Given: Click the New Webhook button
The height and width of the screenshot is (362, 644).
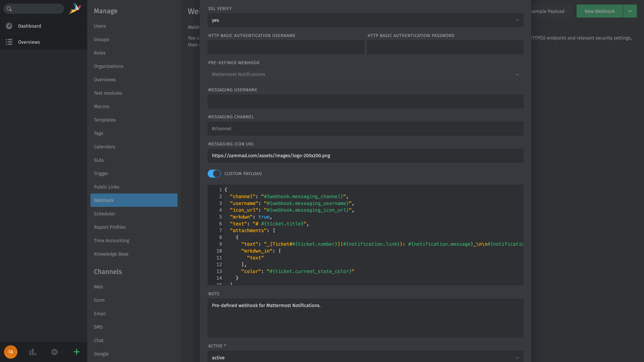Looking at the screenshot, I should click(600, 11).
